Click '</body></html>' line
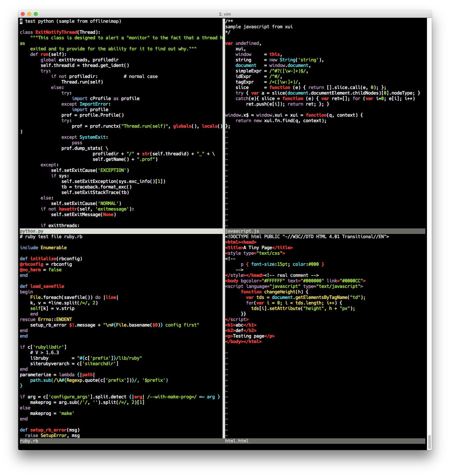This screenshot has height=476, width=450. pyautogui.click(x=243, y=341)
